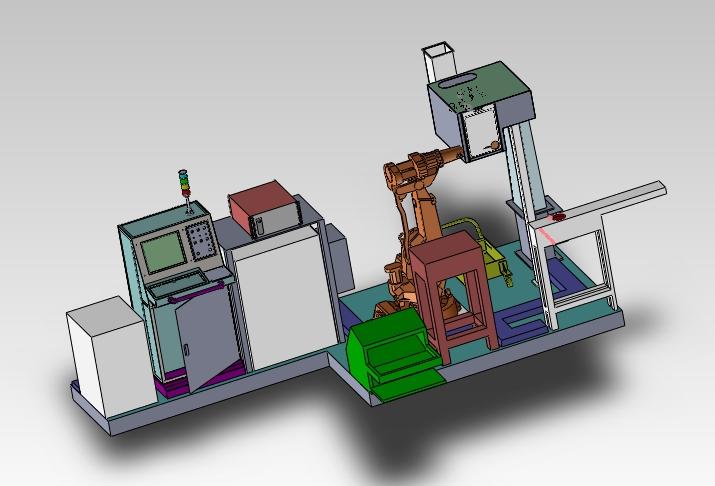Click the stack signal light tower

(183, 184)
